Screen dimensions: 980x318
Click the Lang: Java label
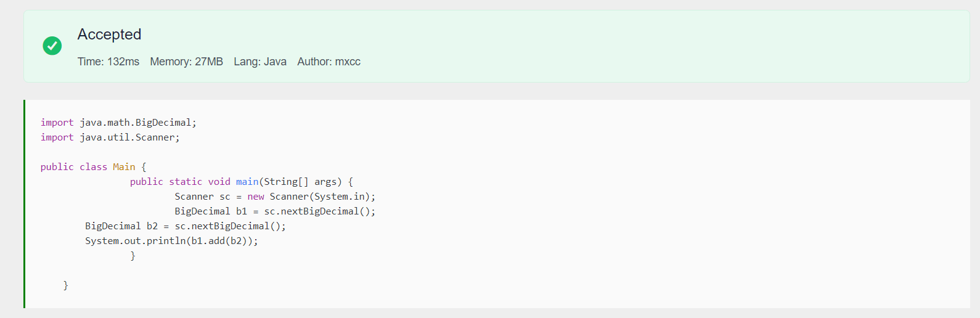click(260, 62)
